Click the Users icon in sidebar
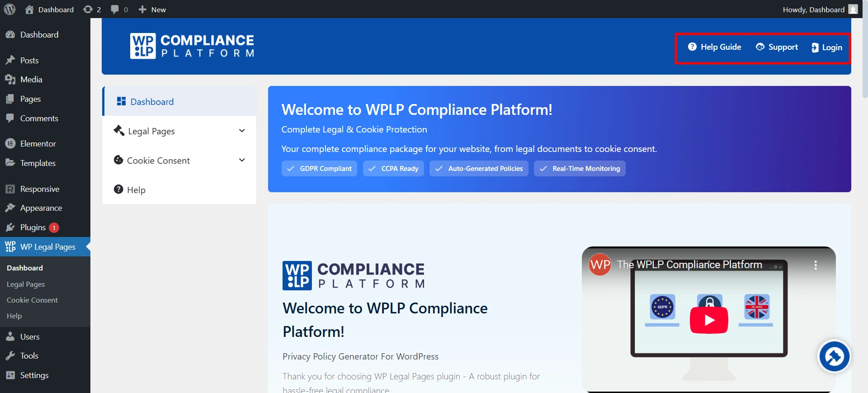 click(10, 336)
